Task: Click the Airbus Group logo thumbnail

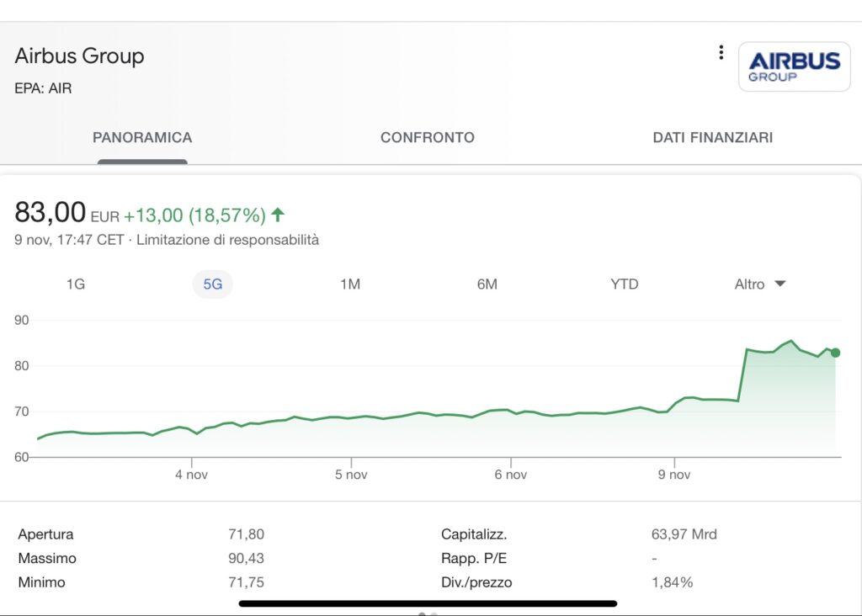Action: [795, 66]
